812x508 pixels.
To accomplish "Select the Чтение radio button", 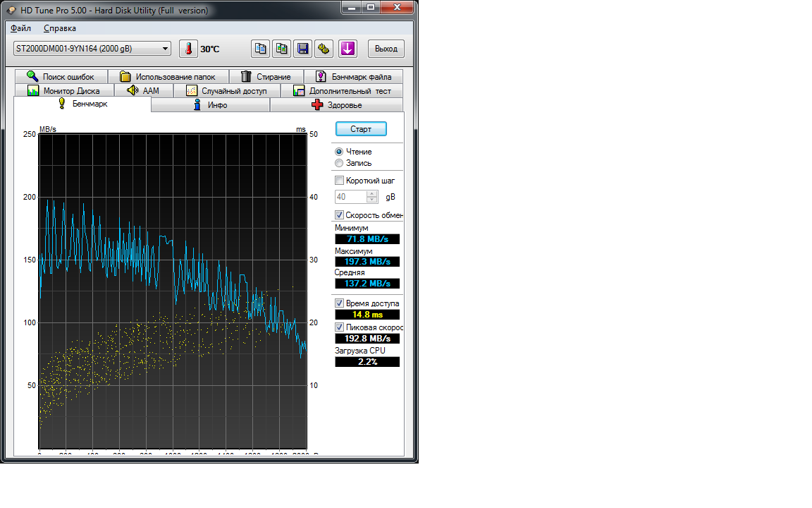I will [339, 152].
